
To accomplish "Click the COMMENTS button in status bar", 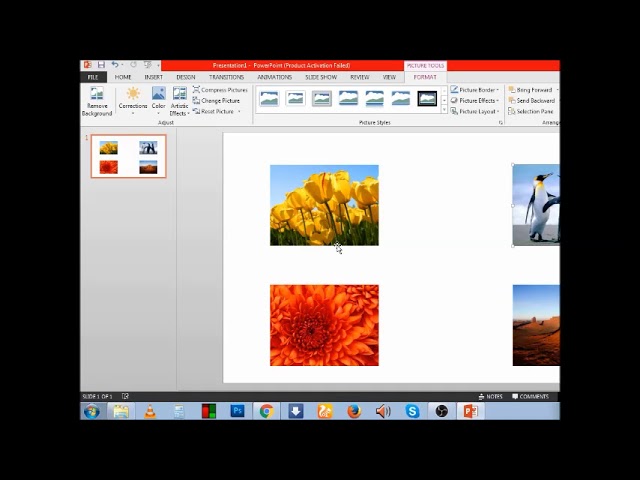I will pyautogui.click(x=531, y=396).
